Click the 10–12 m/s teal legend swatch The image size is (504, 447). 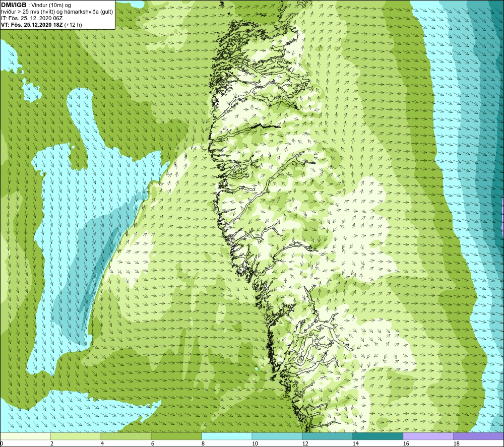(277, 436)
